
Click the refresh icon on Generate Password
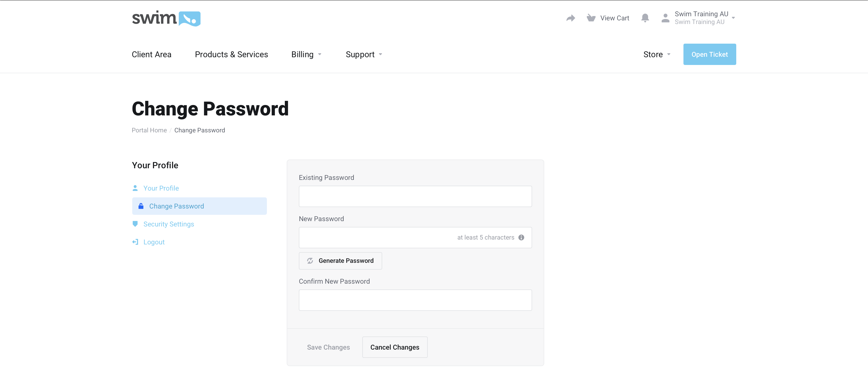click(310, 260)
